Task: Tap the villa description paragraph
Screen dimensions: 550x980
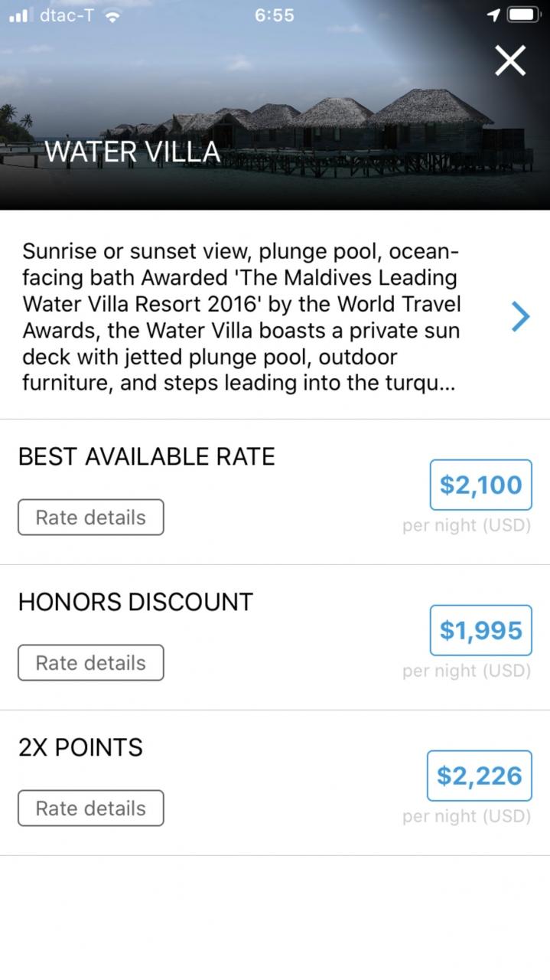Action: [x=241, y=316]
